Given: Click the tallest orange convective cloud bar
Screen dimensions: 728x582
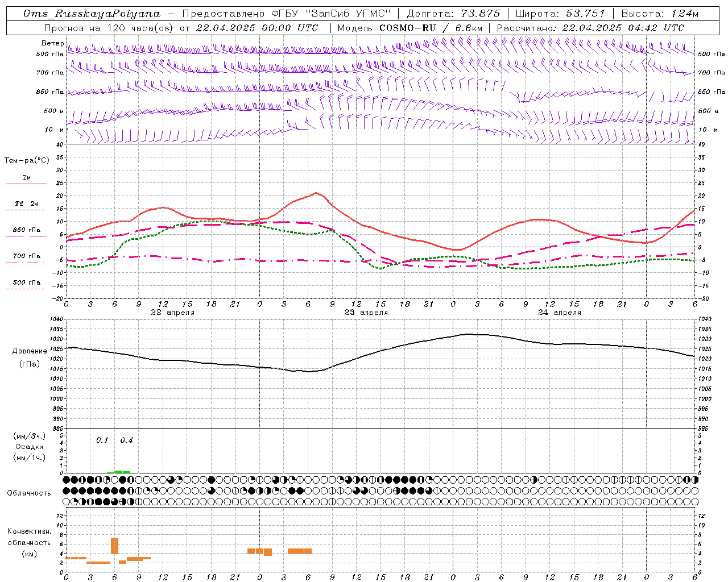Looking at the screenshot, I should point(114,546).
